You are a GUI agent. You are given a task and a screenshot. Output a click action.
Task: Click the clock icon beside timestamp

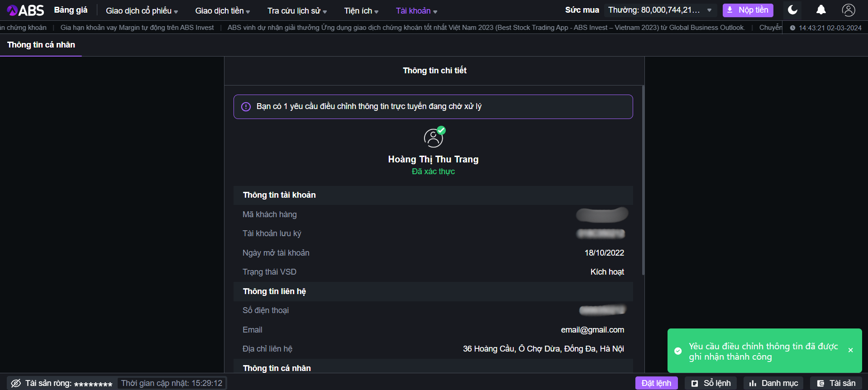(792, 28)
